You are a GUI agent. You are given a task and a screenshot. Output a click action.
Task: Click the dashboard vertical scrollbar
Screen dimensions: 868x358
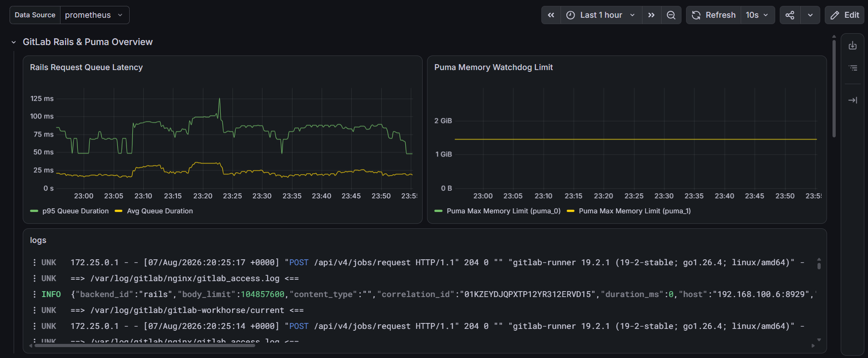click(834, 89)
